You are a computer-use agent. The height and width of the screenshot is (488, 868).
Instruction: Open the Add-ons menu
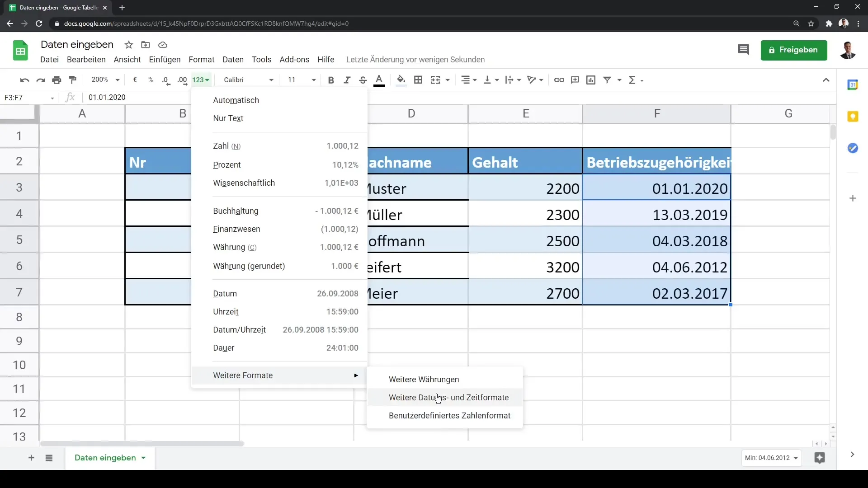point(294,60)
